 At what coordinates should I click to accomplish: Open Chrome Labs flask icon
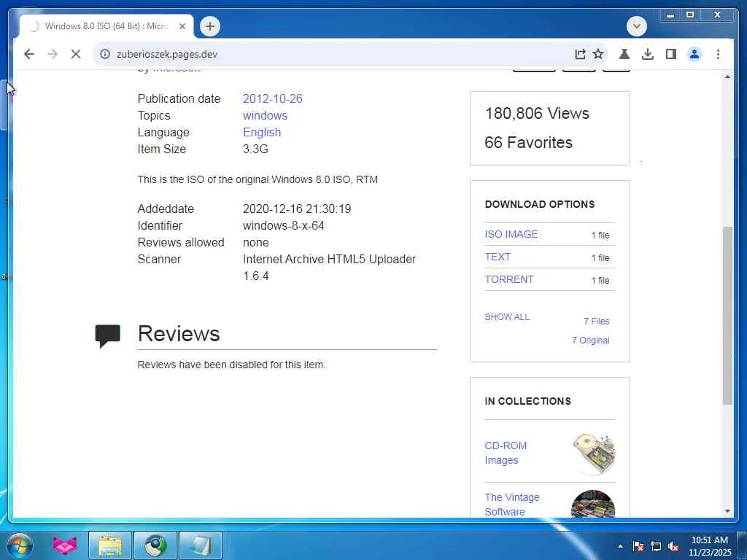point(624,54)
